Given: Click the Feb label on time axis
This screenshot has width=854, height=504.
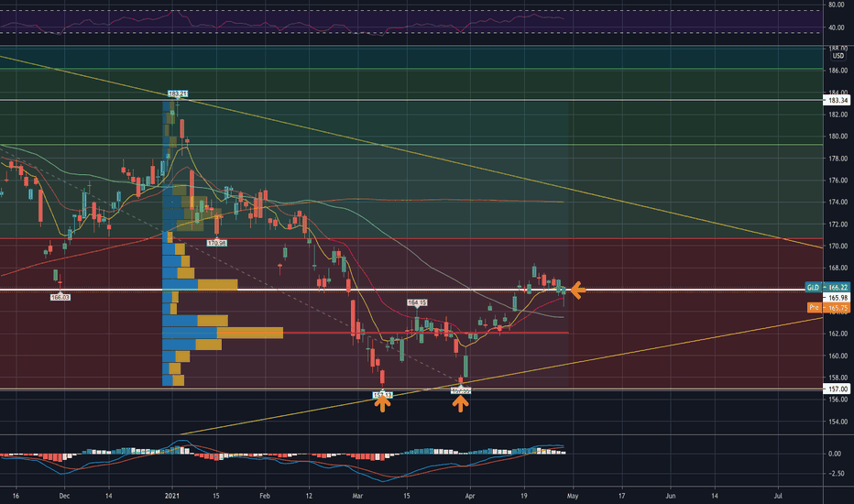Looking at the screenshot, I should (265, 496).
